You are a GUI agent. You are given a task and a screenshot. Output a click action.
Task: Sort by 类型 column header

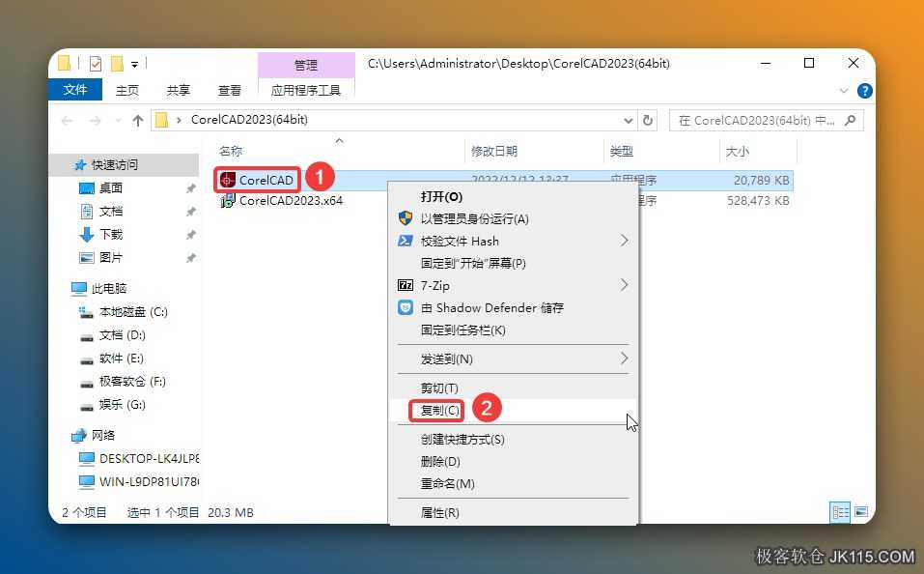[x=621, y=152]
